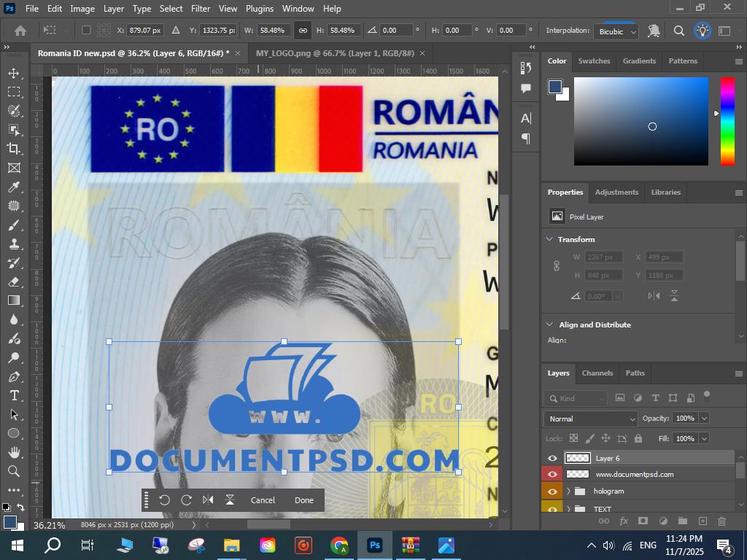
Task: Open the Interpolation Bicubic dropdown
Action: click(616, 31)
